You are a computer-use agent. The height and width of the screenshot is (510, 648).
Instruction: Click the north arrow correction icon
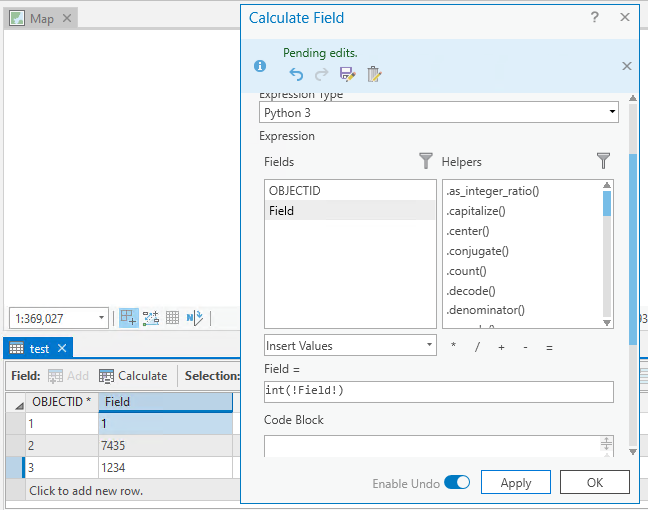pyautogui.click(x=195, y=318)
